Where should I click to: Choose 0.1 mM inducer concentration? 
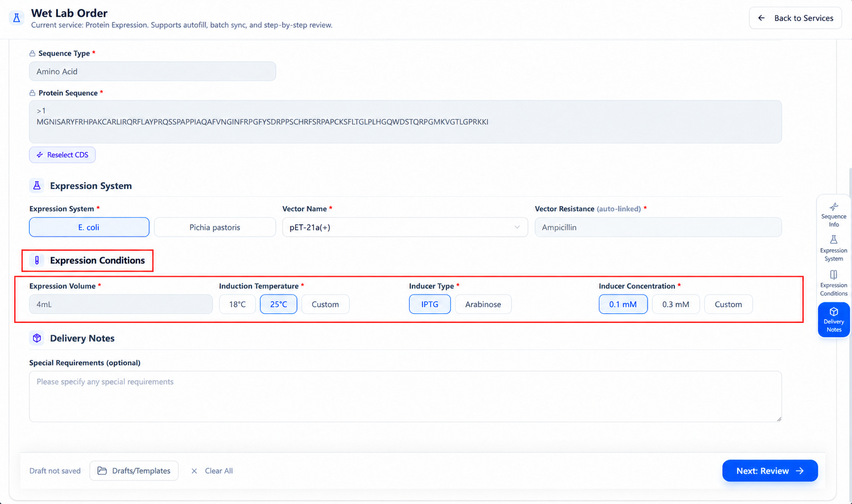click(x=623, y=304)
